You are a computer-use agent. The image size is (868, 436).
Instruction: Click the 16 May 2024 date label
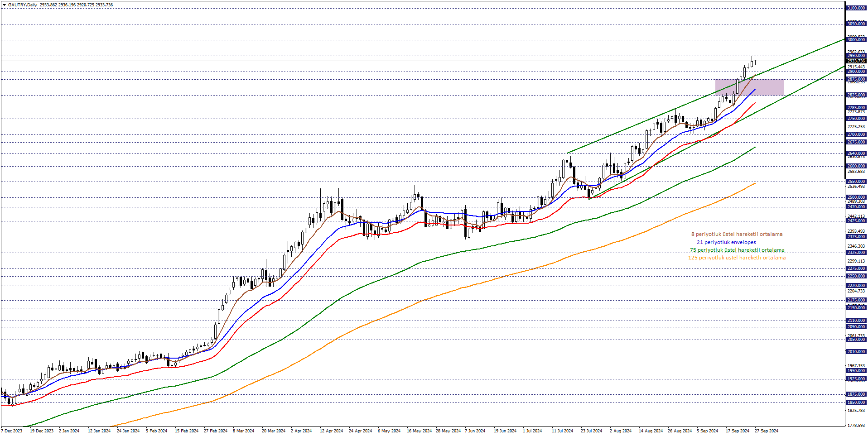[419, 431]
